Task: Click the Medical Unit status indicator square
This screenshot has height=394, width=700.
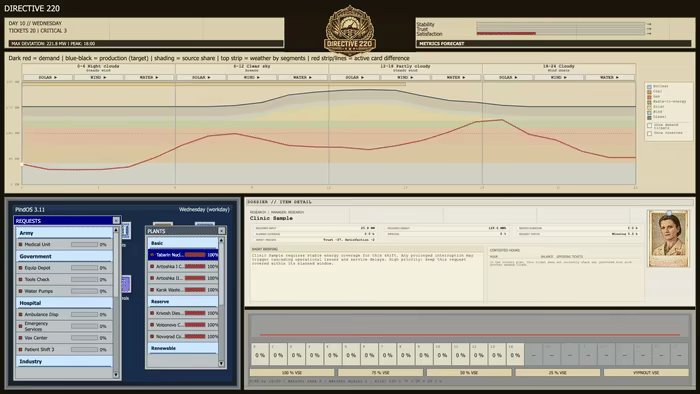Action: tap(20, 245)
